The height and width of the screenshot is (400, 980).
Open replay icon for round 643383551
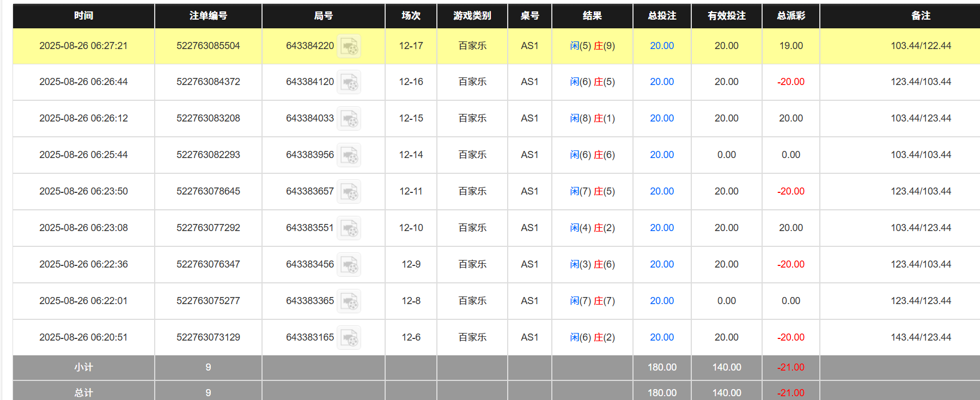click(349, 228)
